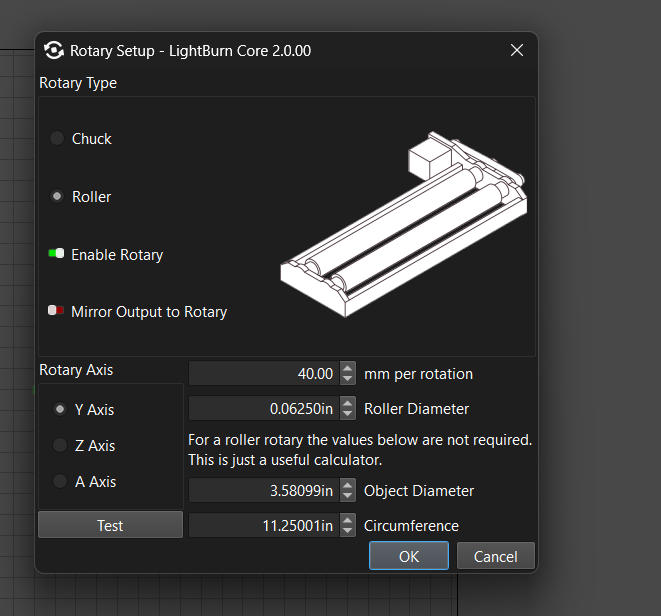Choose Z Axis as rotary axis
The height and width of the screenshot is (616, 661).
(x=60, y=446)
